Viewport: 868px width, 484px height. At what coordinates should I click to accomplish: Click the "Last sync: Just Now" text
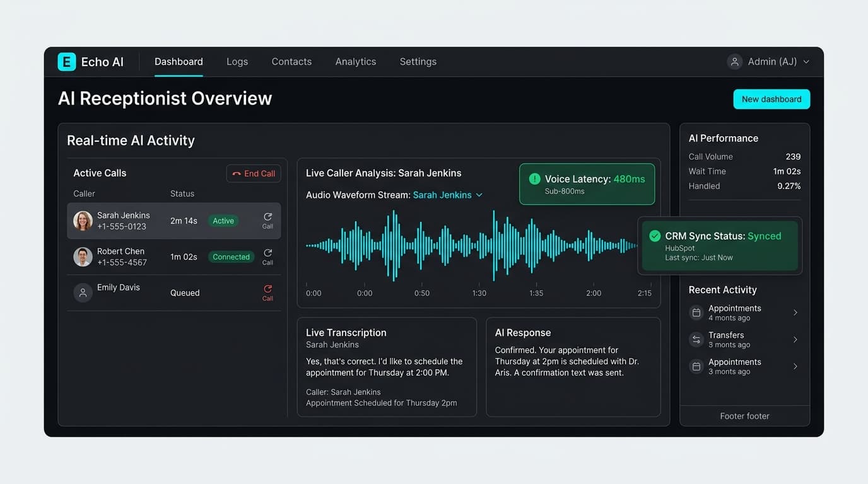[x=699, y=257]
